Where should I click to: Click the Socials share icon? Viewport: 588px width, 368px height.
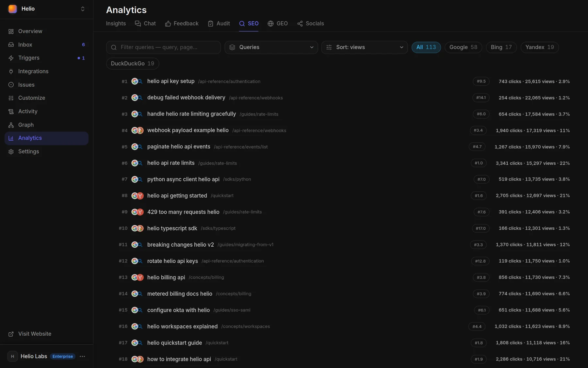300,24
